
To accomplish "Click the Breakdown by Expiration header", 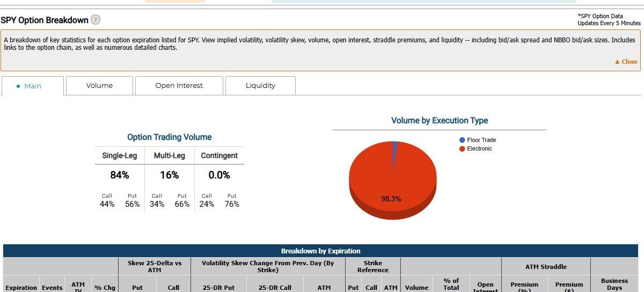I will [321, 251].
